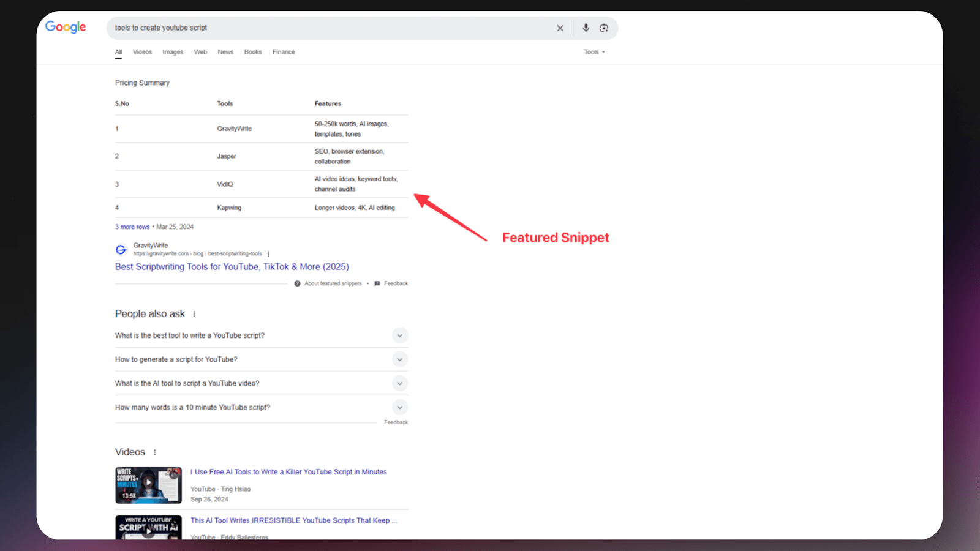The image size is (980, 551).
Task: Click GravityWrite cell in snippet table
Action: [x=234, y=129]
